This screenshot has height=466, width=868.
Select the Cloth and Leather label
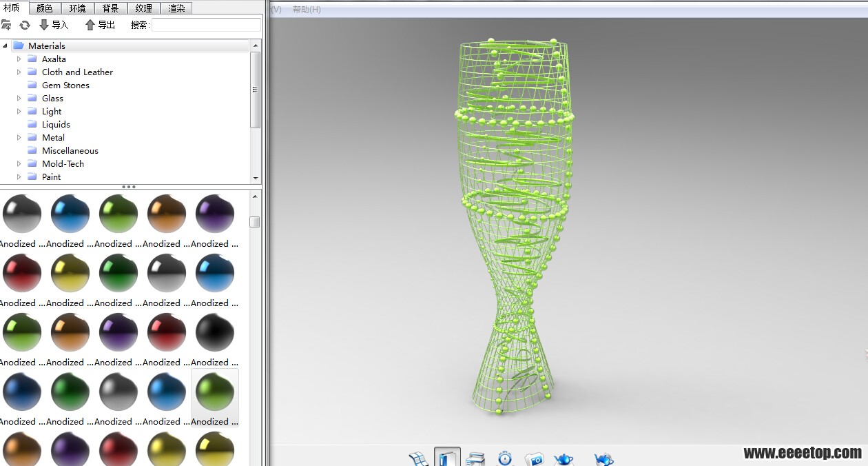77,72
